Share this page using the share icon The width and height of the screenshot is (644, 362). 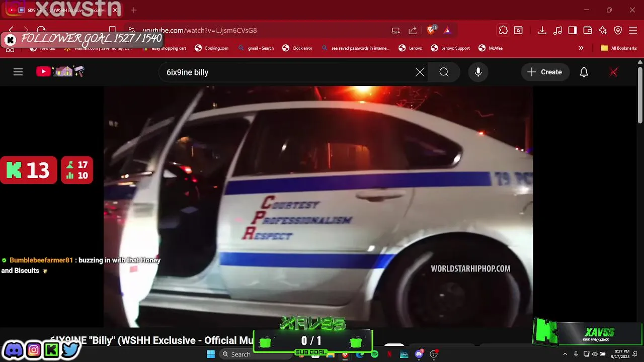point(413,30)
